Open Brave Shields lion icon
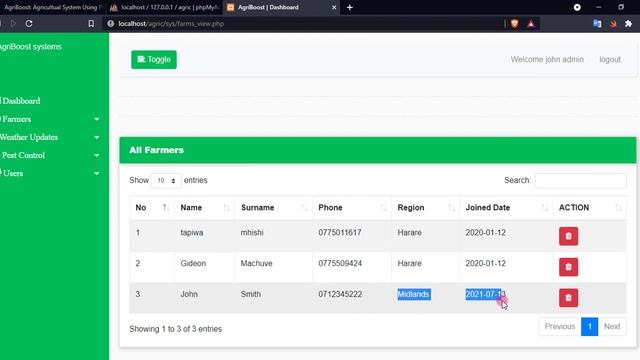640x360 pixels. (x=514, y=24)
